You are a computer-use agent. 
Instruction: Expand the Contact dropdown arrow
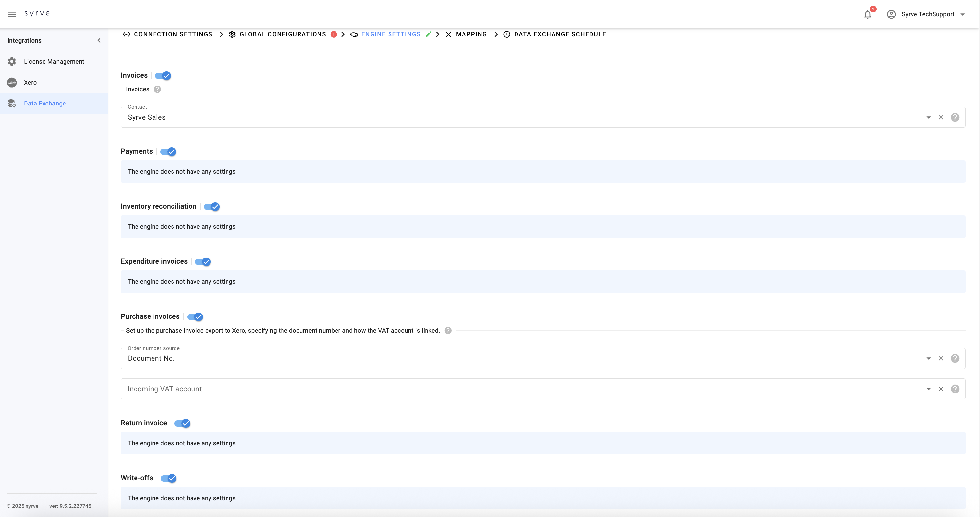point(928,117)
